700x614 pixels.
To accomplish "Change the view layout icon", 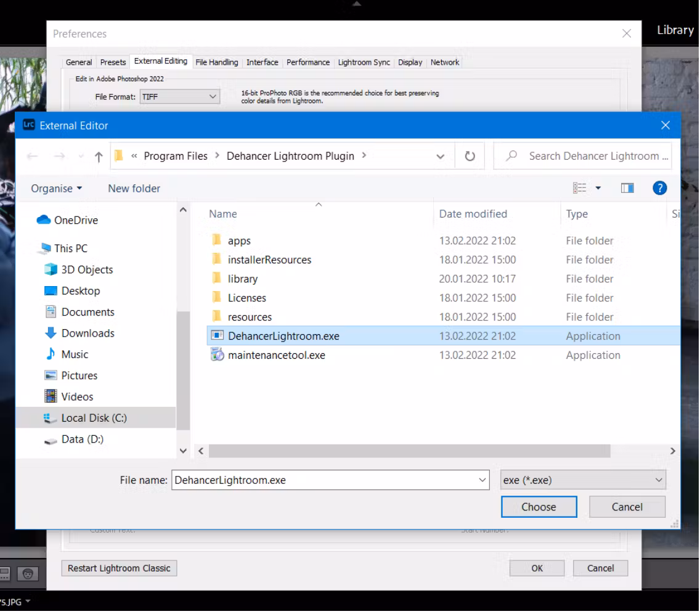I will 579,188.
